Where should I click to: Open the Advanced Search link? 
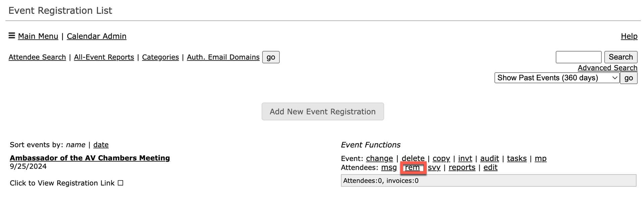pos(607,68)
